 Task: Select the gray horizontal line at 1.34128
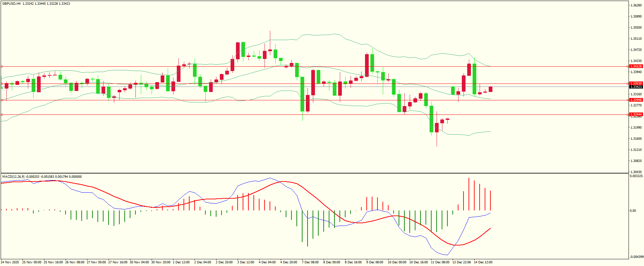315,67
